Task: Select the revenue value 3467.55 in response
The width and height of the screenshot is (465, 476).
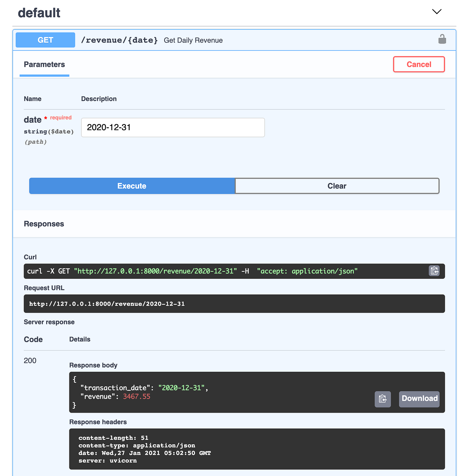Action: click(x=137, y=396)
